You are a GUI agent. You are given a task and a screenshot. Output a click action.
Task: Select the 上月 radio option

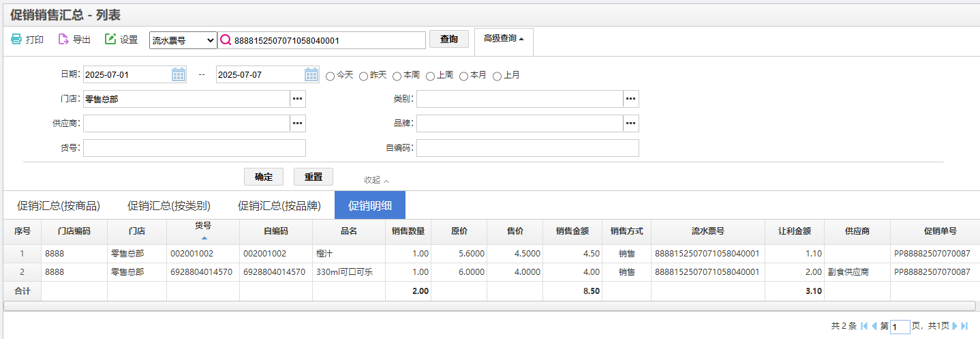(x=497, y=76)
